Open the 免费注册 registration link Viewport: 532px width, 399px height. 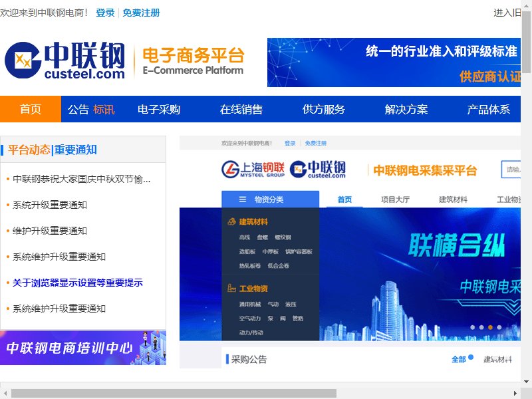coord(141,13)
